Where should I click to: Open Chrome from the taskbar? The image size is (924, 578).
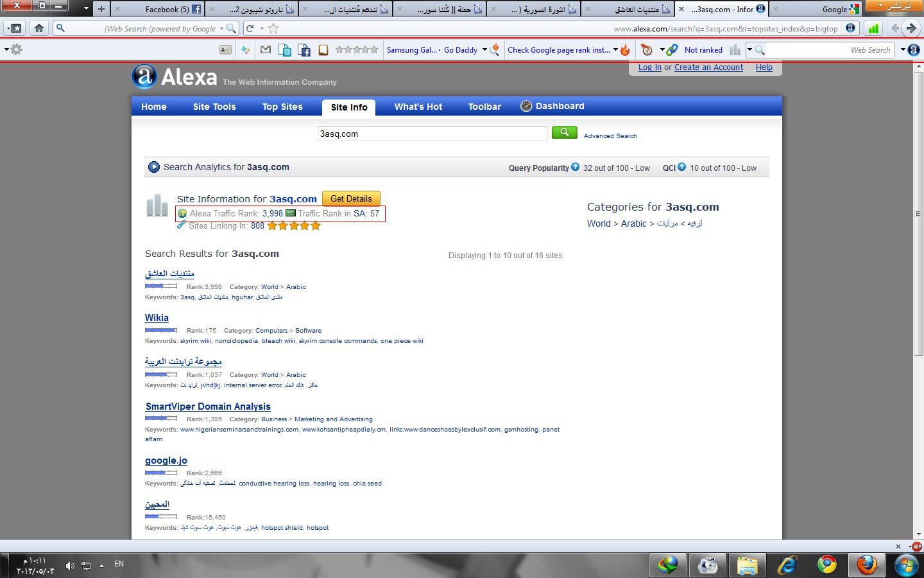826,565
